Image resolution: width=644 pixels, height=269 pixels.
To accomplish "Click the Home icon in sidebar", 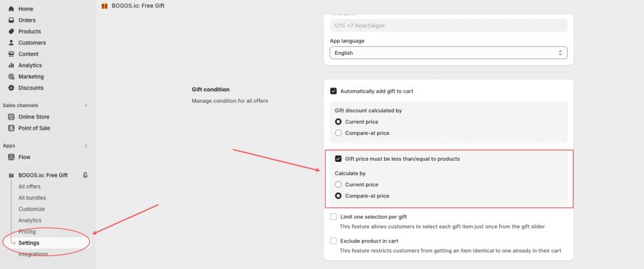I will coord(11,9).
